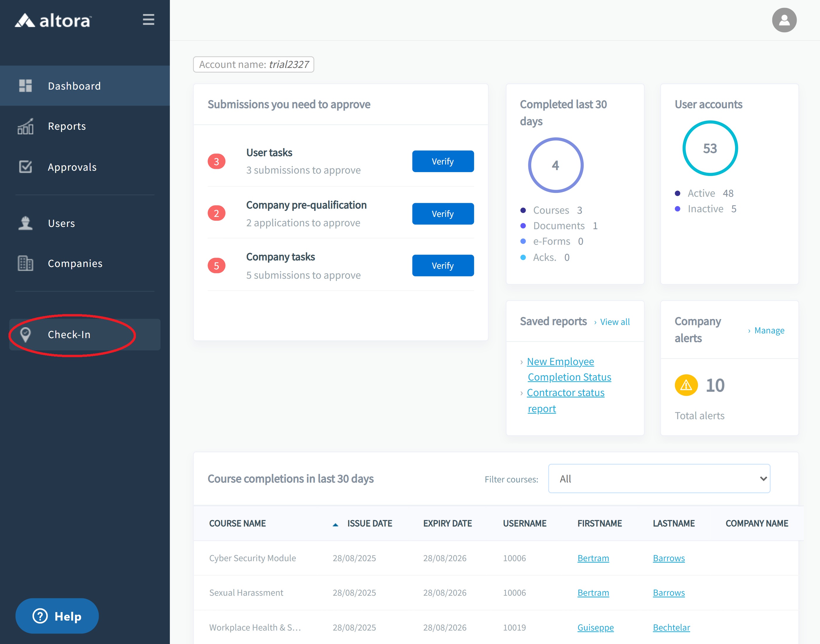The width and height of the screenshot is (820, 644).
Task: Click the Dashboard grid icon
Action: point(25,86)
